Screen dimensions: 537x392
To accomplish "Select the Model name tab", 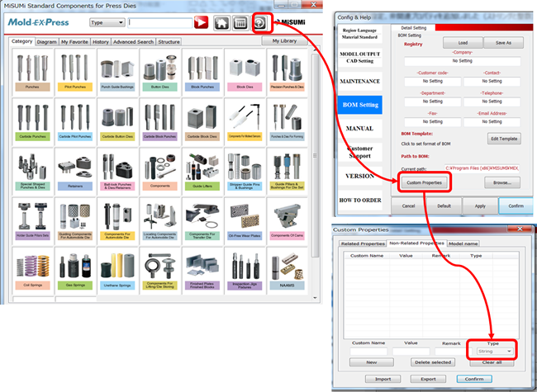I will (x=463, y=243).
